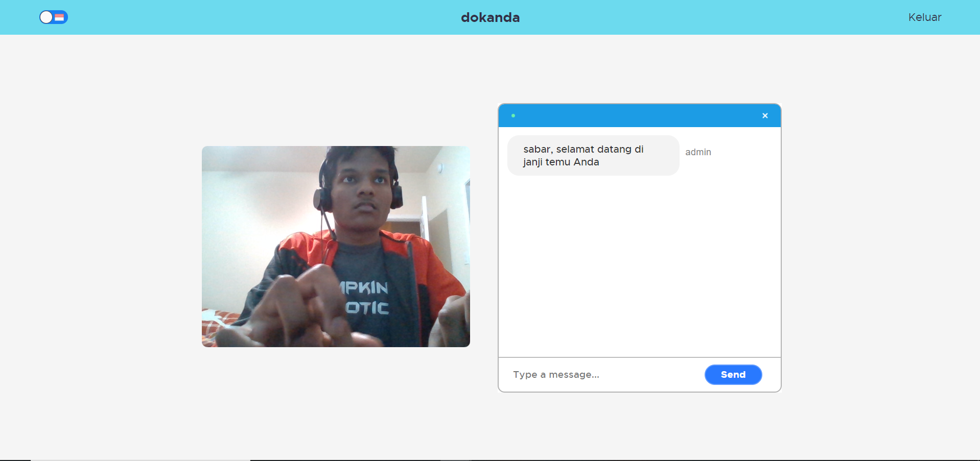980x461 pixels.
Task: Click the webcam video feed
Action: pos(336,247)
